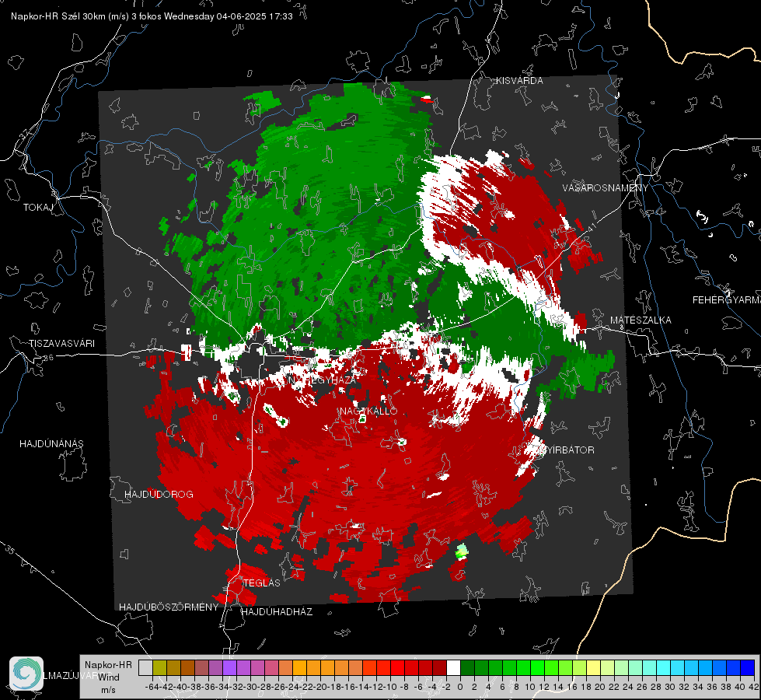Screen dimensions: 761x700
Task: Select the deep blue swatch at the legend's right end
Action: [748, 668]
